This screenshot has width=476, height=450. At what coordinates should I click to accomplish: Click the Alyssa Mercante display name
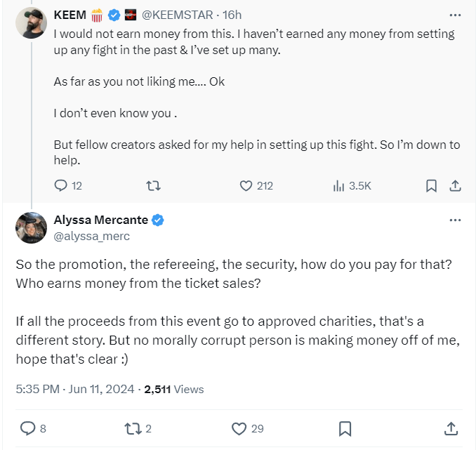point(100,220)
